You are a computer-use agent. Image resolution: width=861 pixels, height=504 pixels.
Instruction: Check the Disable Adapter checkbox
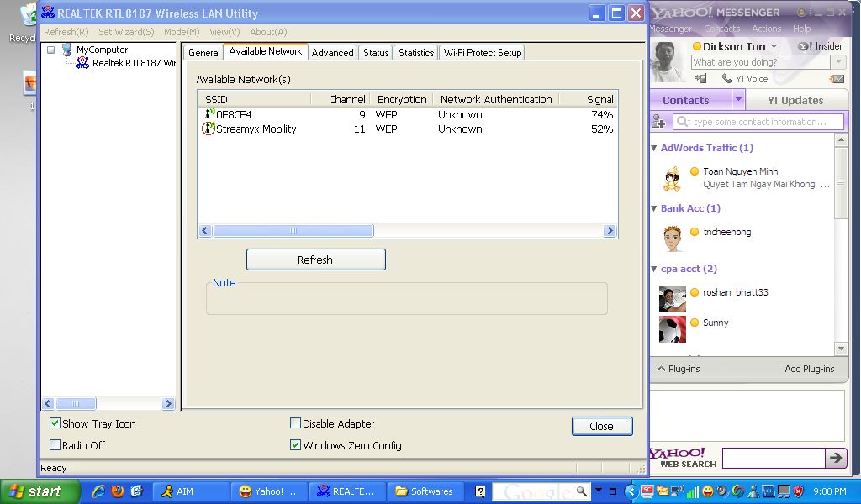coord(295,423)
